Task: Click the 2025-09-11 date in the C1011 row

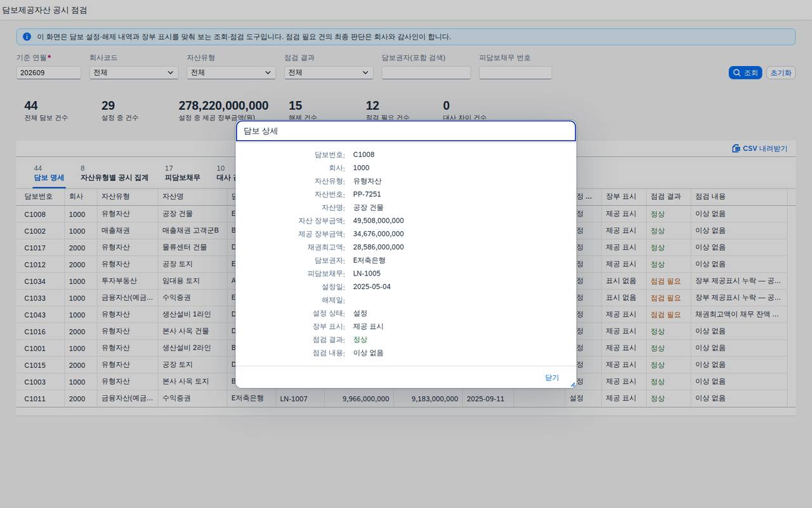Action: [486, 399]
